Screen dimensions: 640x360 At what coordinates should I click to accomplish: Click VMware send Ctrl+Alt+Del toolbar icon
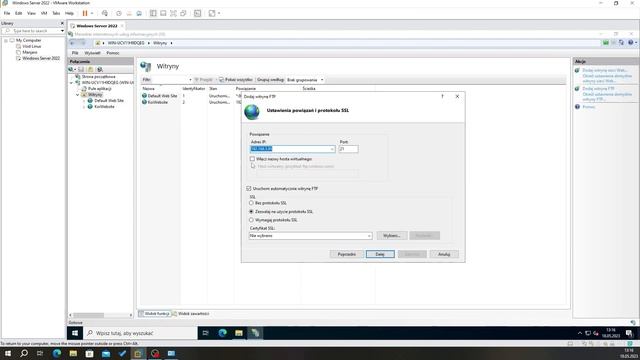[105, 13]
